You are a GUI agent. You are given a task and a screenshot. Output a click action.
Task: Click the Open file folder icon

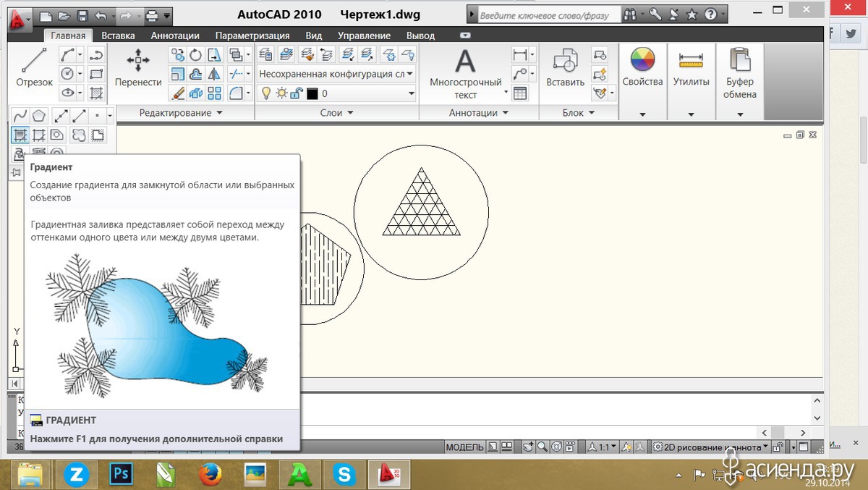pyautogui.click(x=64, y=15)
